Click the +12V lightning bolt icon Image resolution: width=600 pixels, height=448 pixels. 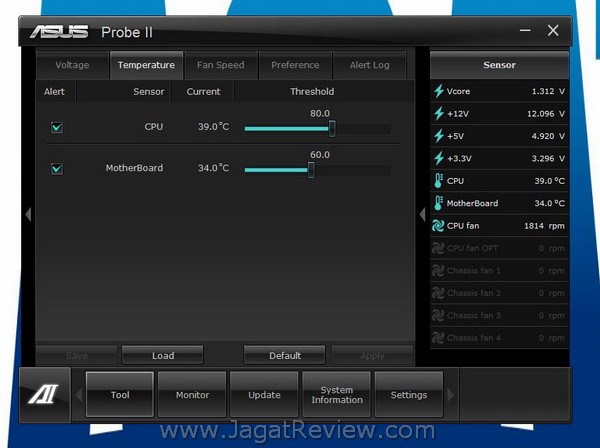(439, 114)
